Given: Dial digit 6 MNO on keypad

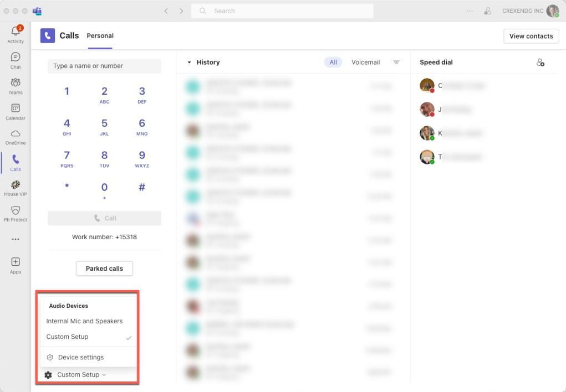Looking at the screenshot, I should point(142,127).
